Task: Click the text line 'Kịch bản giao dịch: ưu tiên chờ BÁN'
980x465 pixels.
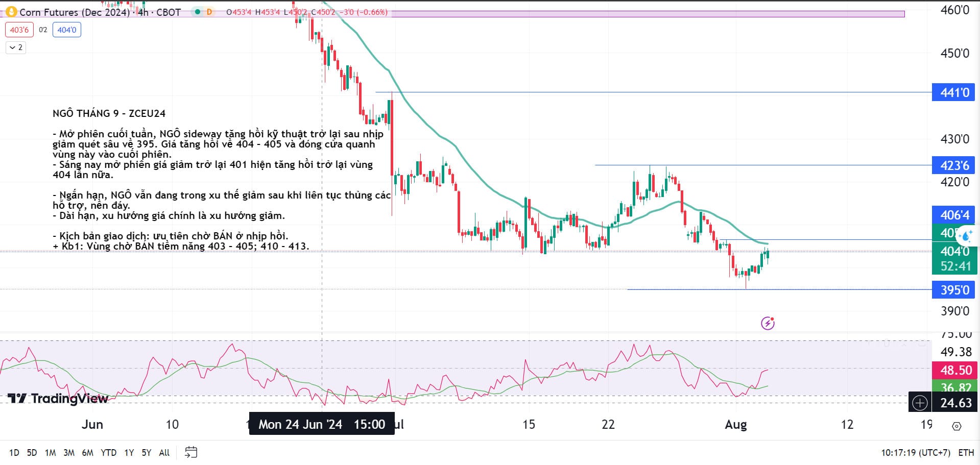Action: click(171, 236)
